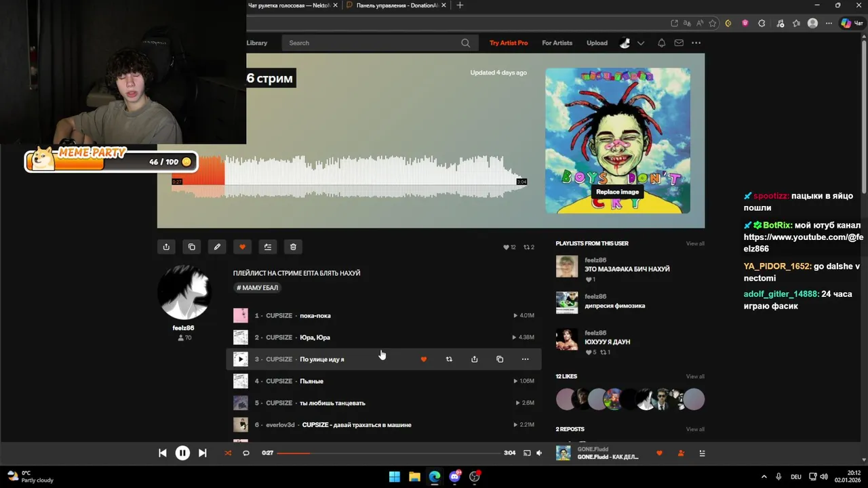The image size is (868, 488).
Task: Click the Edge favorites star icon
Action: (713, 23)
